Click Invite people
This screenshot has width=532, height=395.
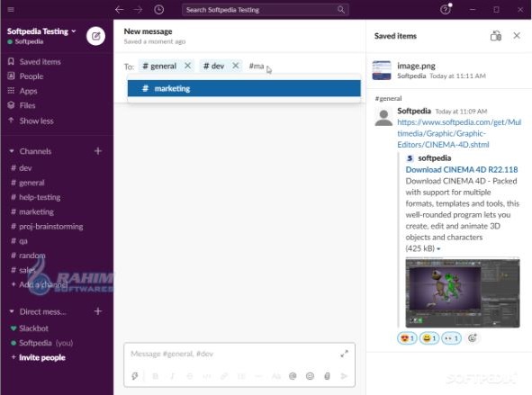pos(41,357)
